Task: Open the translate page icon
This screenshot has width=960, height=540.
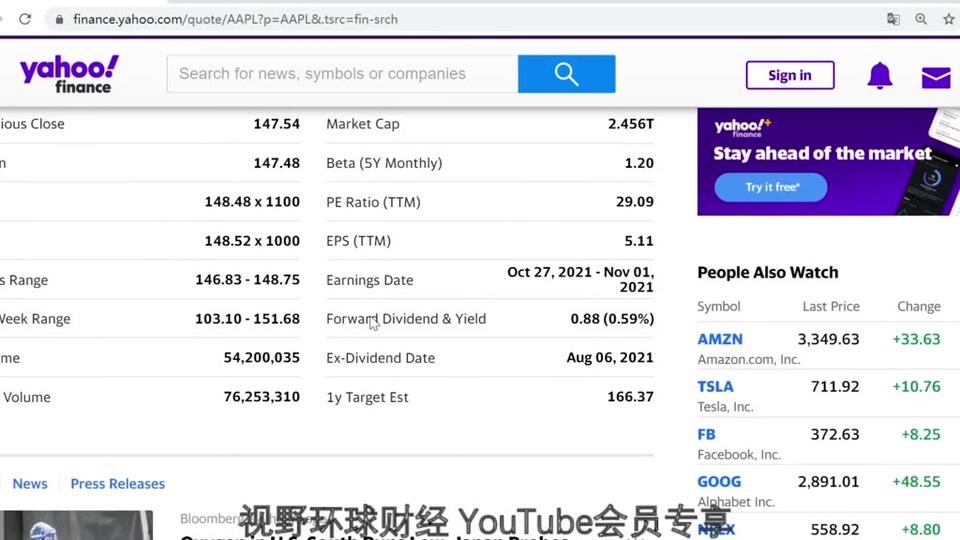Action: (x=893, y=19)
